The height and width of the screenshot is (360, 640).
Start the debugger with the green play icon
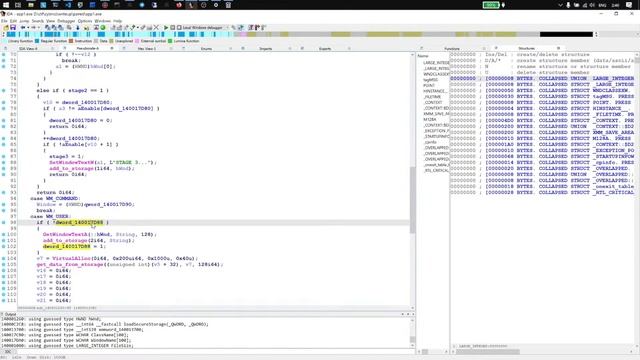[x=166, y=27]
